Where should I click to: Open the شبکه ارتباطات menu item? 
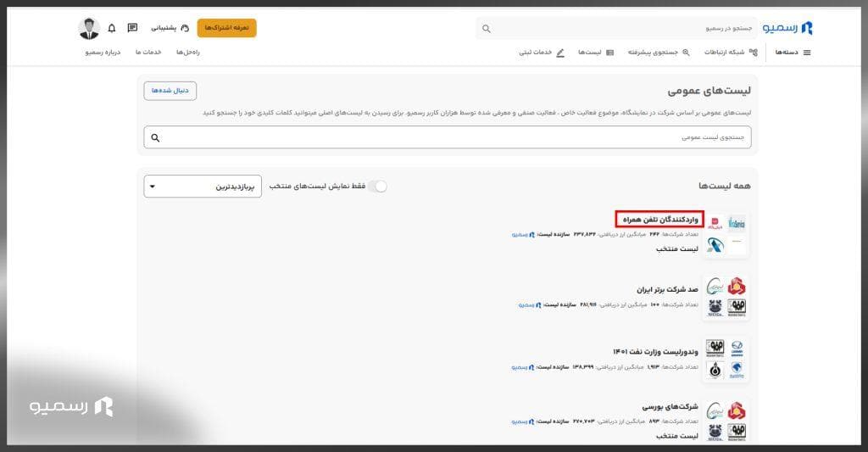(x=731, y=52)
